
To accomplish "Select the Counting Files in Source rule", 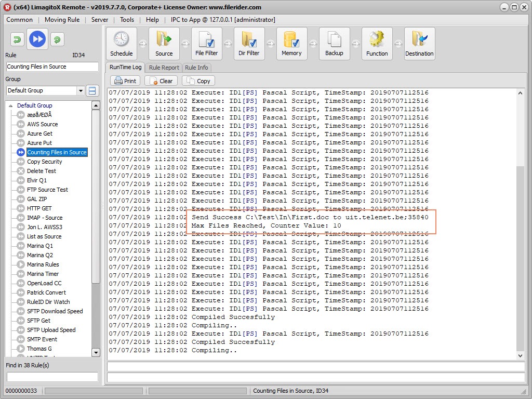I will (x=57, y=152).
